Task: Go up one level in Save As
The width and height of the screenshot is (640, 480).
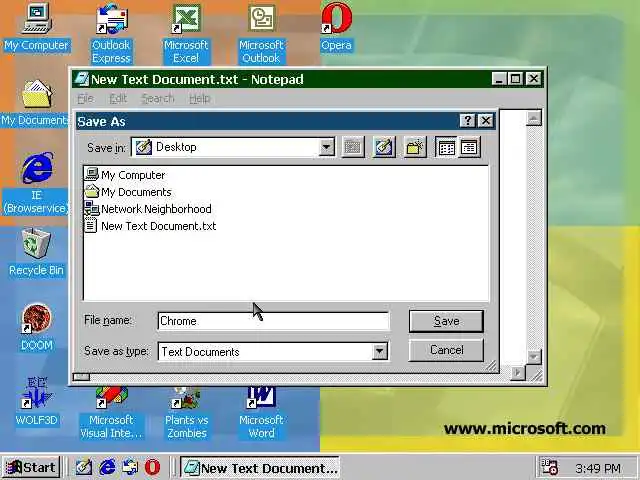Action: (353, 147)
